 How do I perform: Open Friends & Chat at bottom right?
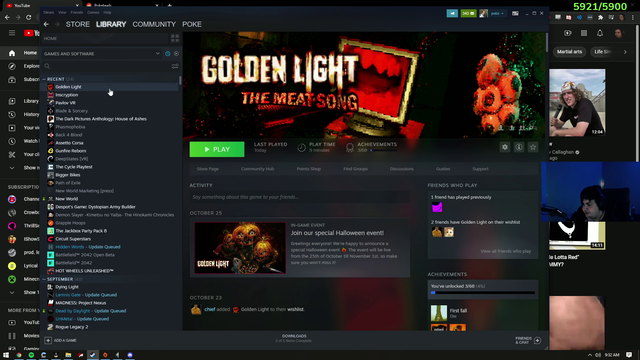(x=528, y=340)
